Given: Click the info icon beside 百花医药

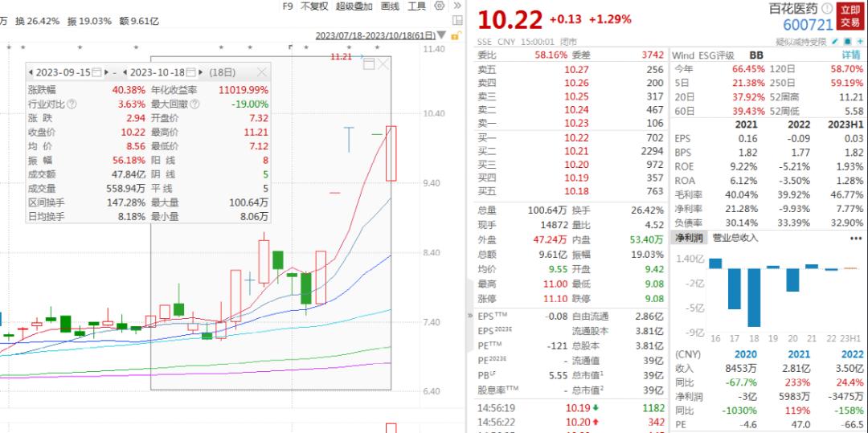Looking at the screenshot, I should tap(827, 8).
